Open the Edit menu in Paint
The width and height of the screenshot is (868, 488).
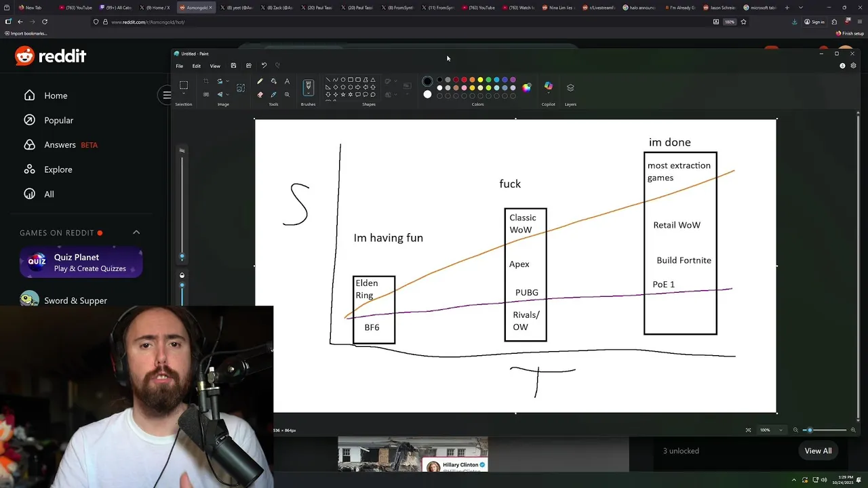196,66
